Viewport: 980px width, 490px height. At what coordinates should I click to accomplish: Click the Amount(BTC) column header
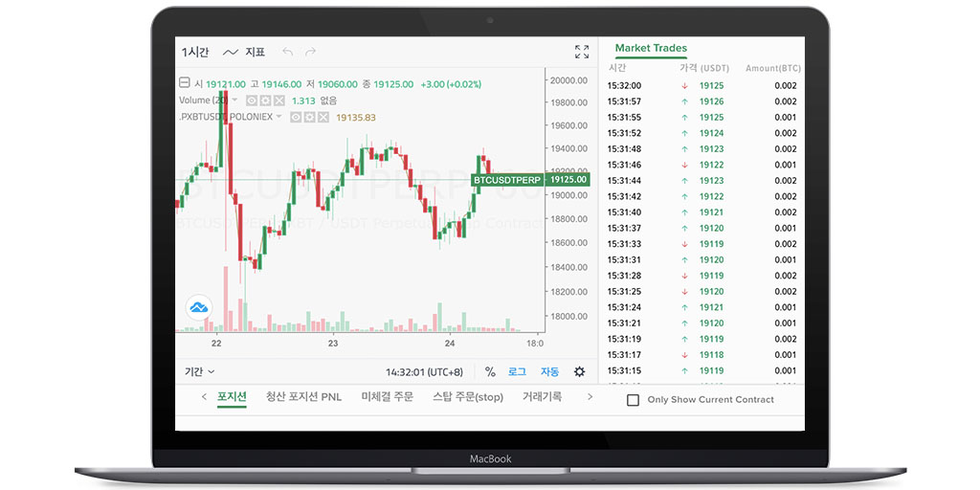[x=773, y=68]
